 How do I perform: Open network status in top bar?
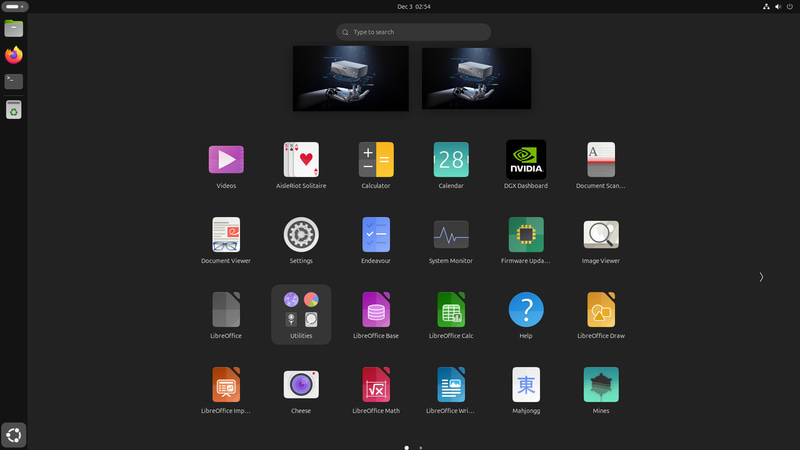point(766,7)
